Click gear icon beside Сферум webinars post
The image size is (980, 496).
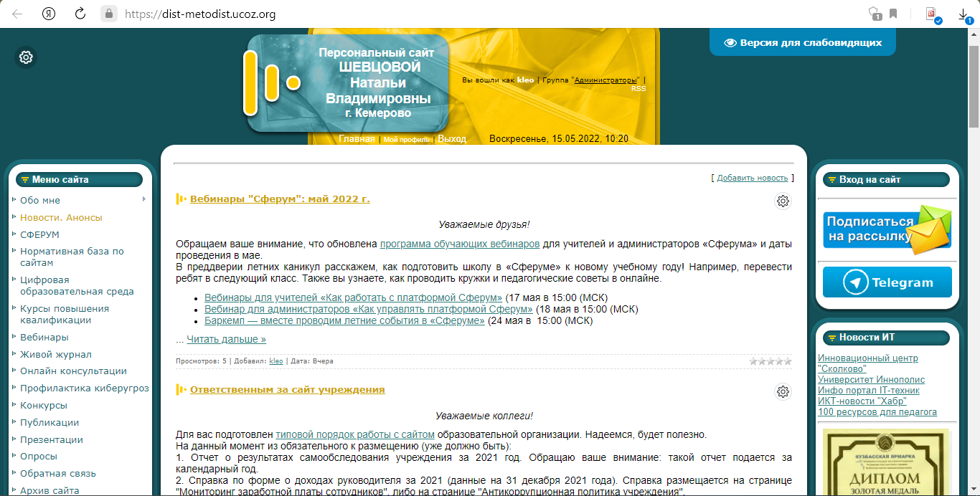[x=783, y=201]
